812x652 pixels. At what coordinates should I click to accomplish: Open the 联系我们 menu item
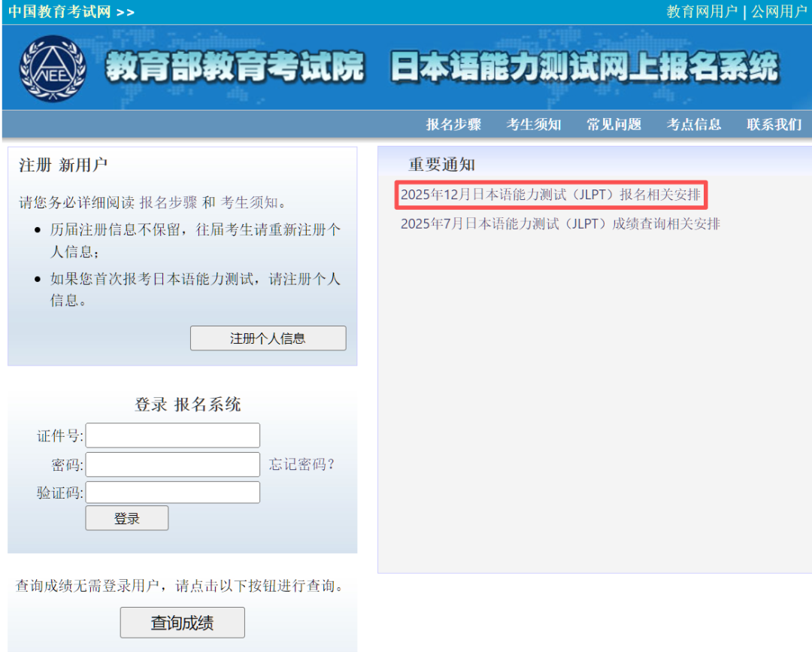click(774, 124)
